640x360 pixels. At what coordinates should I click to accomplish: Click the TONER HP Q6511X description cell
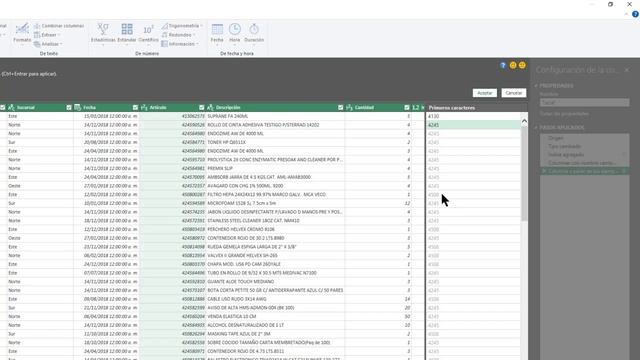pyautogui.click(x=275, y=142)
